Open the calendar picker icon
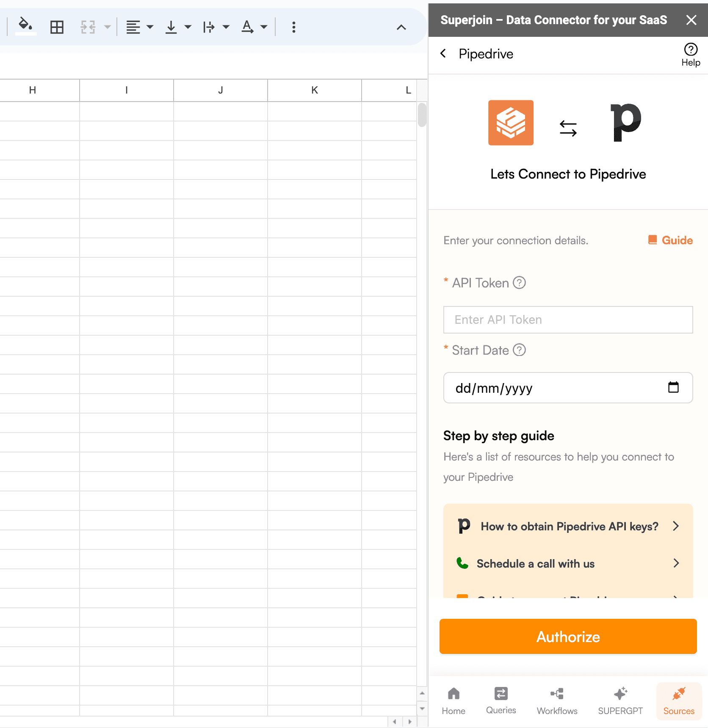Viewport: 708px width, 728px height. pos(673,387)
